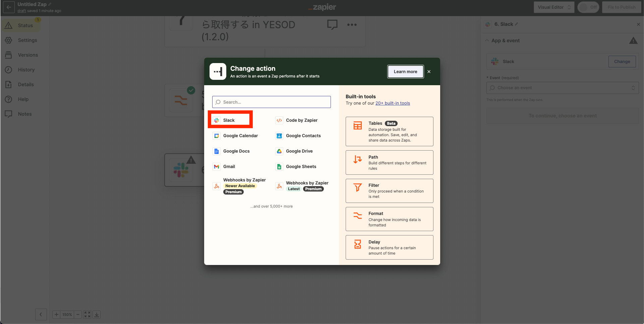Image resolution: width=644 pixels, height=324 pixels.
Task: Rename step using pencil beside 6. Slack
Action: coord(517,24)
